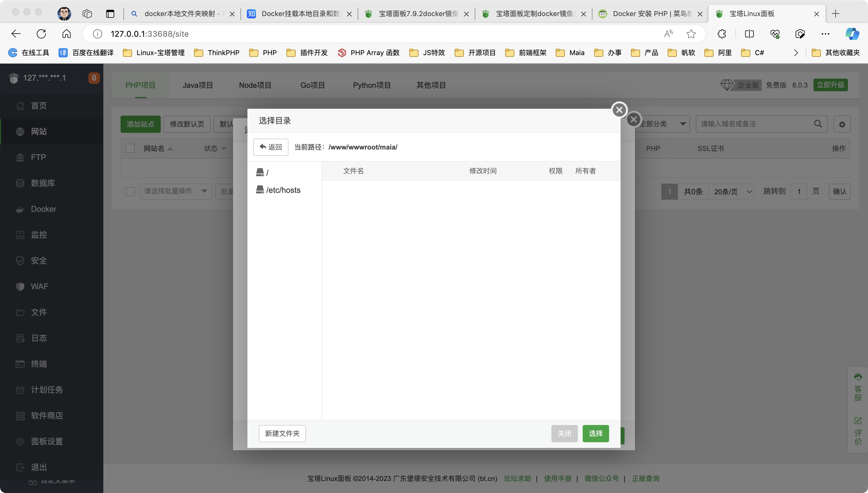Click the favorites star in address bar
Screen dimensions: 868x493
pos(691,34)
